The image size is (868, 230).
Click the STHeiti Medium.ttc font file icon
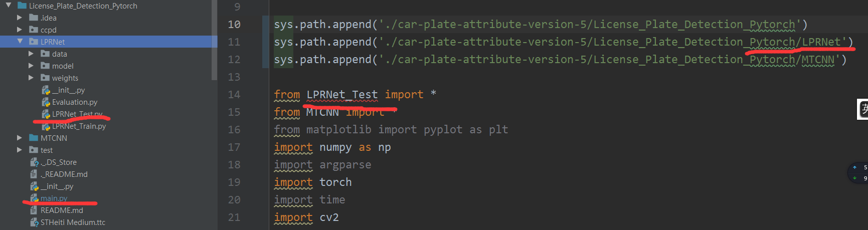pos(34,222)
